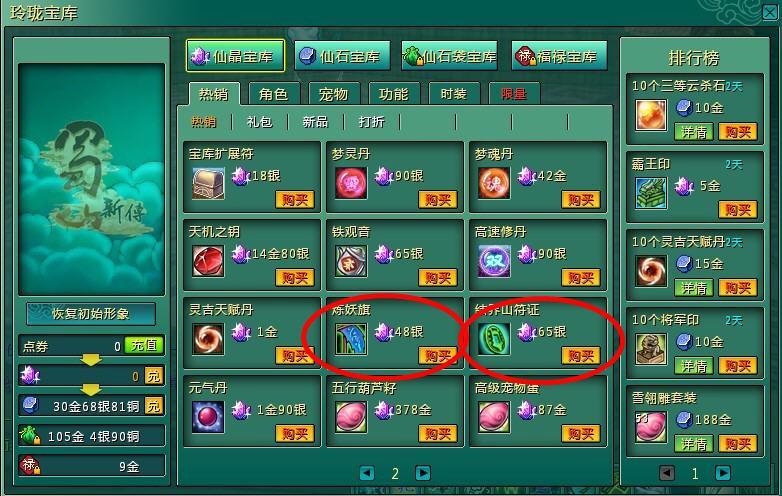This screenshot has height=496, width=782.
Task: Go to next shop page arrow
Action: [423, 473]
